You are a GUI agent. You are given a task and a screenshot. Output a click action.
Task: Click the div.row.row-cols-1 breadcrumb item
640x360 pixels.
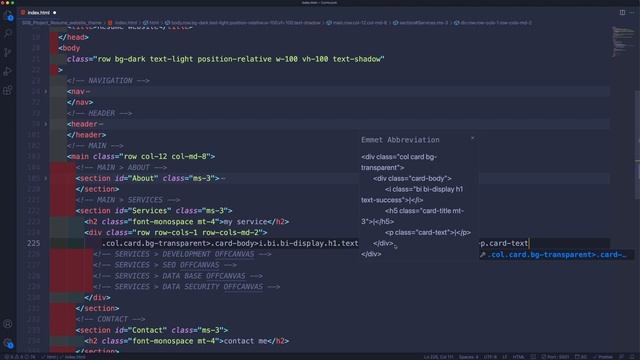click(493, 23)
